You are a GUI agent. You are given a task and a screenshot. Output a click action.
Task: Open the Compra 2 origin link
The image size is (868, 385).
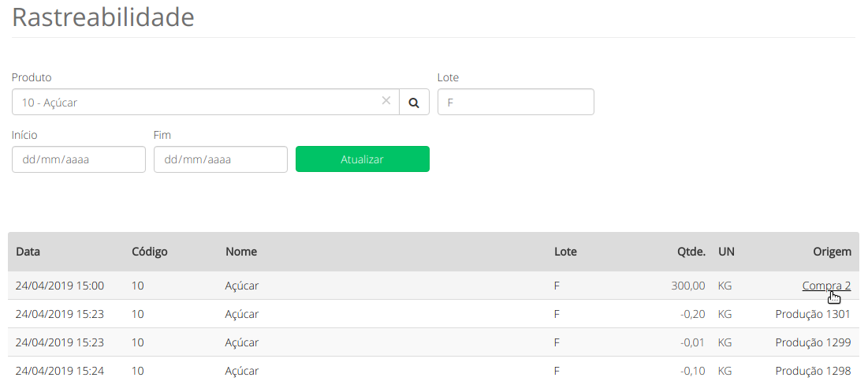pos(826,286)
